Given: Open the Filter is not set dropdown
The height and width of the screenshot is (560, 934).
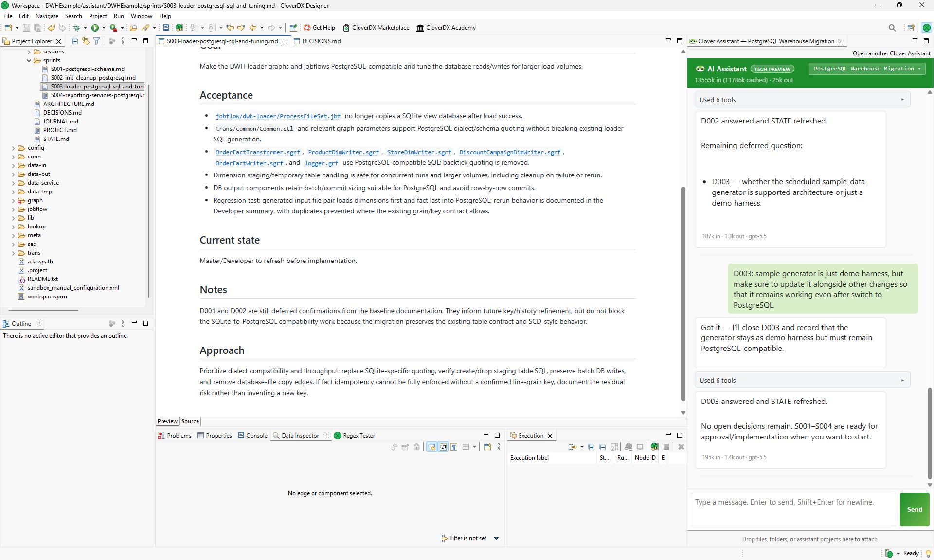Looking at the screenshot, I should pos(496,538).
